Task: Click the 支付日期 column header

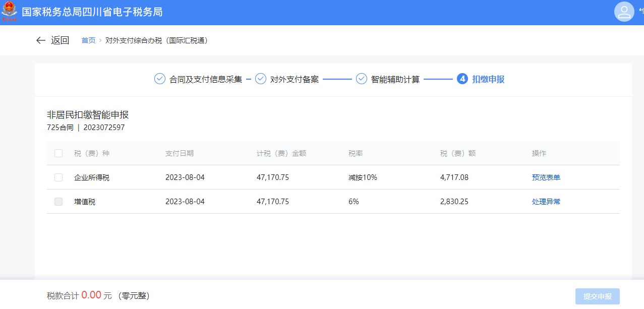Action: (x=180, y=153)
